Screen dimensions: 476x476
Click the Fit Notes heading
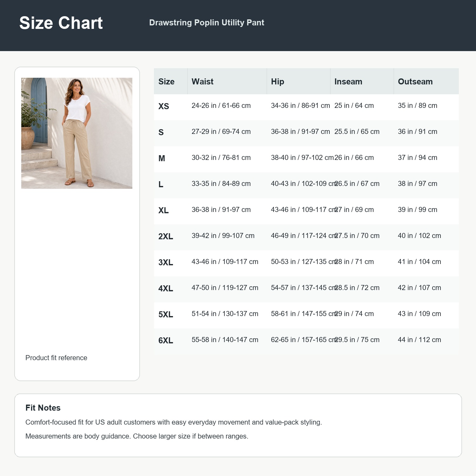pyautogui.click(x=43, y=408)
